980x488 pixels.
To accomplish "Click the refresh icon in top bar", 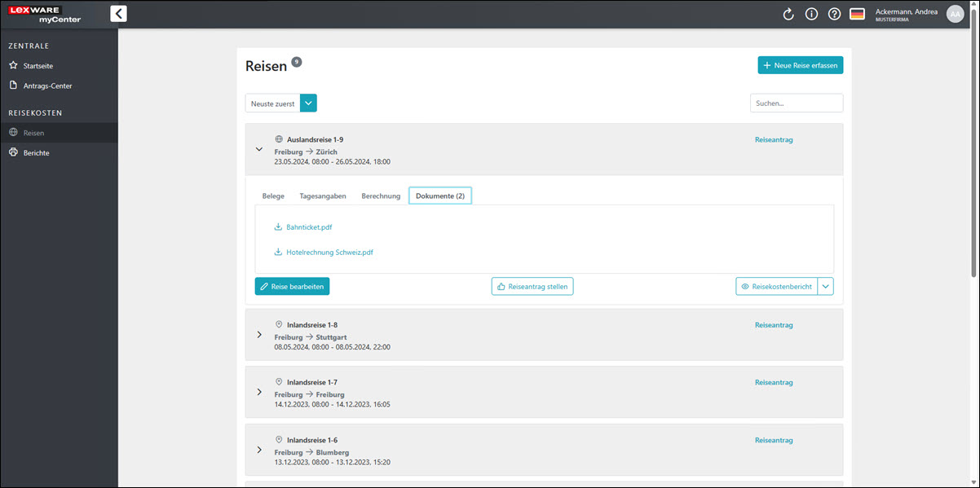I will click(x=788, y=14).
